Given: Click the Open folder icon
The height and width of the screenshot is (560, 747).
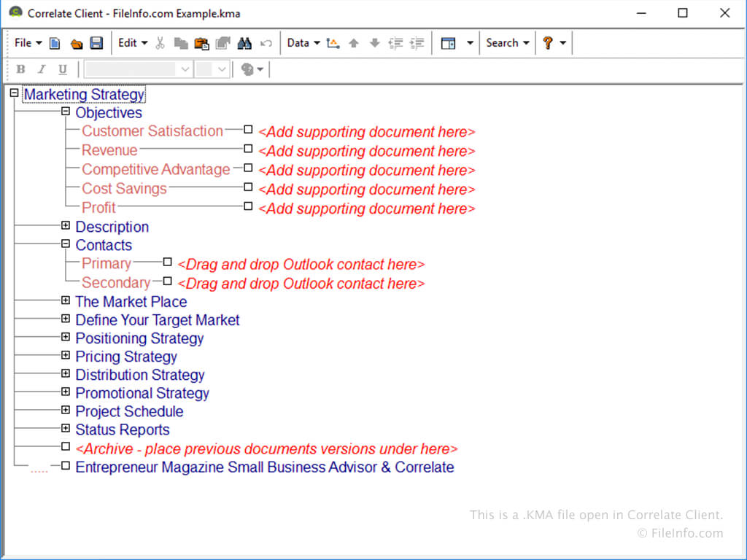Looking at the screenshot, I should (x=76, y=44).
